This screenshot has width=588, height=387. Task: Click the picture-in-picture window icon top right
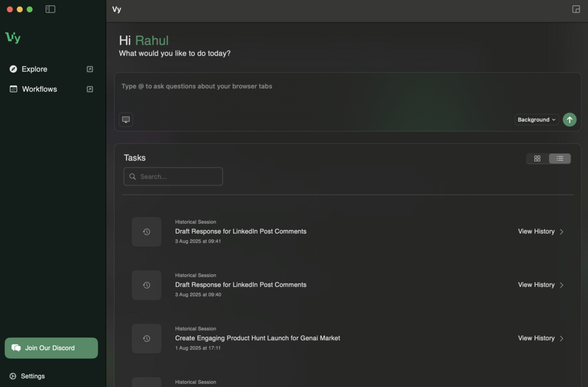click(576, 9)
